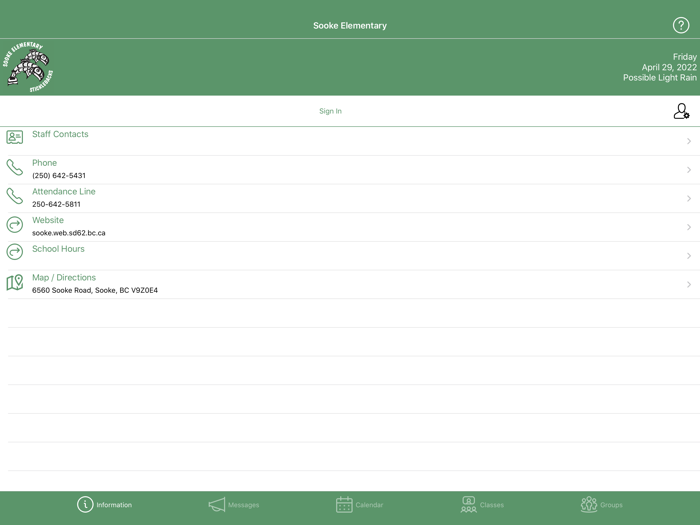The image size is (700, 525).
Task: Tap the Calendar icon in bottom bar
Action: [344, 504]
